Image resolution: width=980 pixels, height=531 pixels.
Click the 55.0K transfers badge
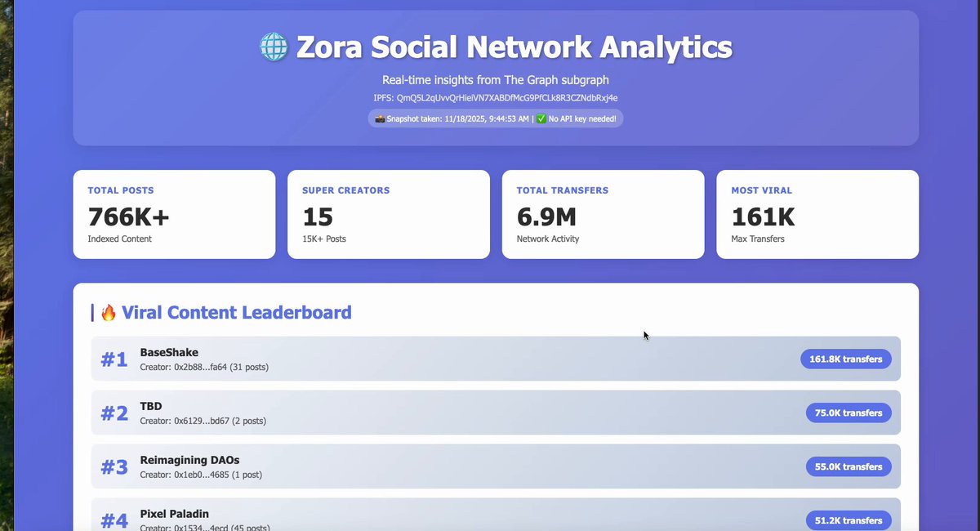pyautogui.click(x=849, y=466)
